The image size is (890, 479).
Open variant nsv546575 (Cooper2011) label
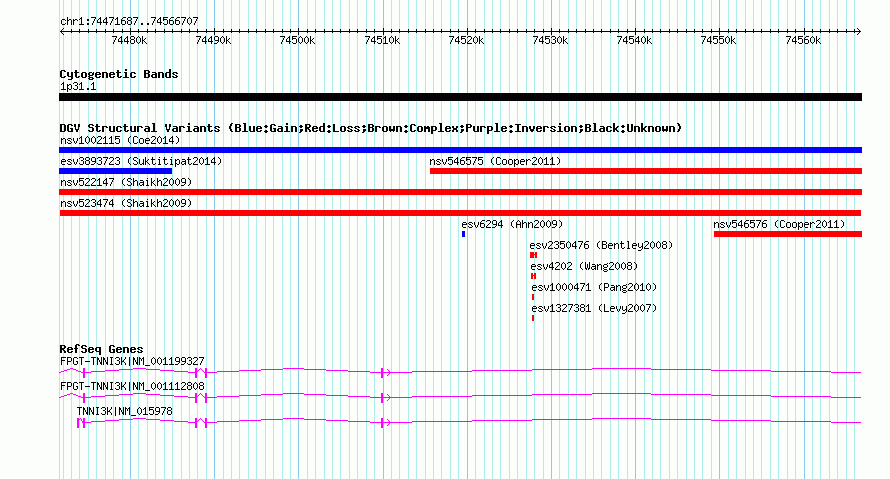pos(495,161)
